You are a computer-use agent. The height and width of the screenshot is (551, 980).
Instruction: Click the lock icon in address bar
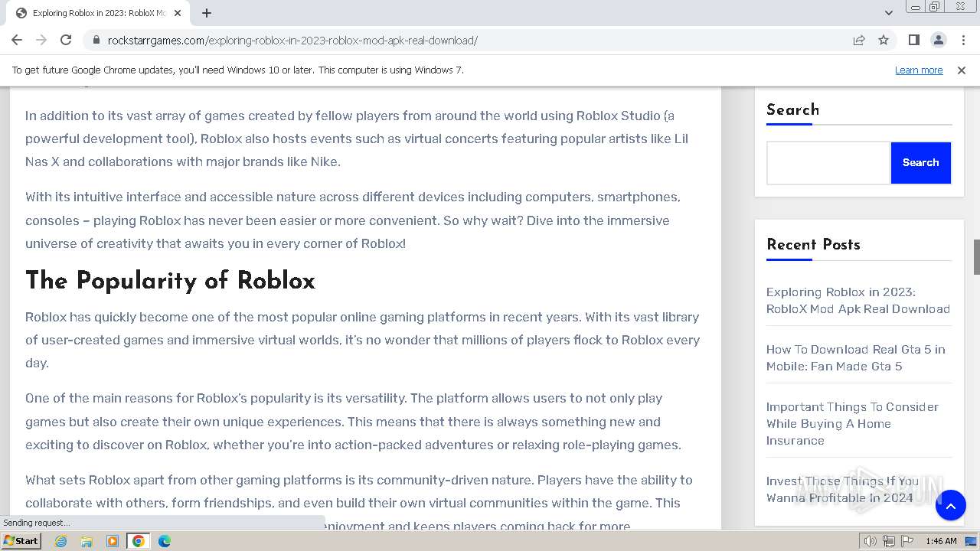tap(96, 40)
